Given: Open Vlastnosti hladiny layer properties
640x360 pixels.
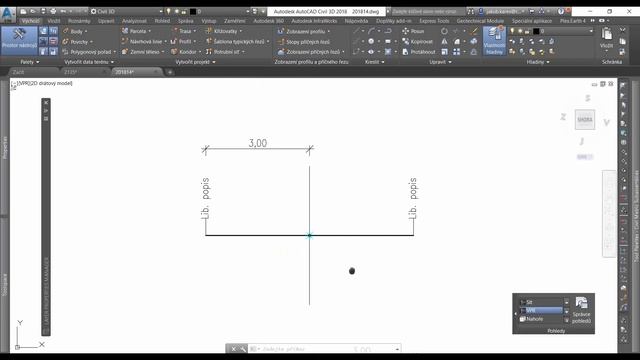Looking at the screenshot, I should point(494,41).
